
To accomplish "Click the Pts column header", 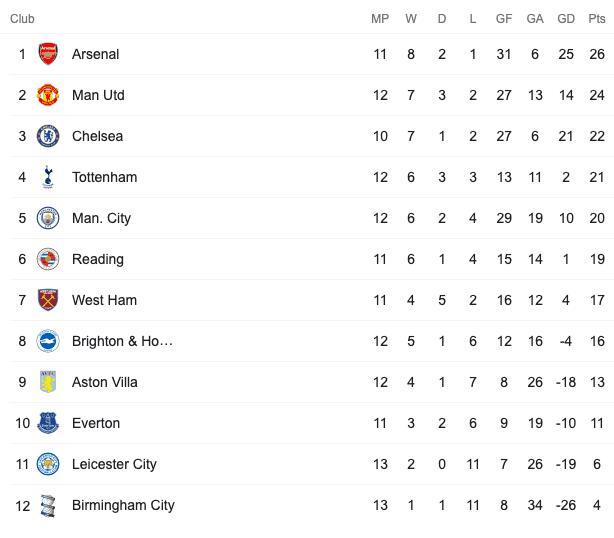I will [597, 18].
